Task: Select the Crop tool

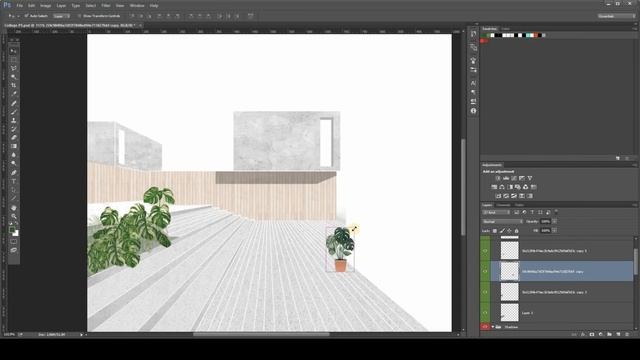Action: [13, 85]
